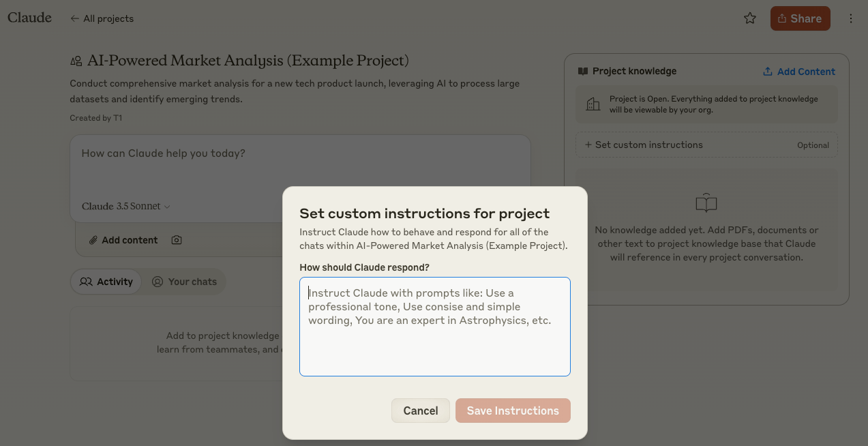Switch to the Your chats tab
Screen dimensions: 868x446
[184, 282]
